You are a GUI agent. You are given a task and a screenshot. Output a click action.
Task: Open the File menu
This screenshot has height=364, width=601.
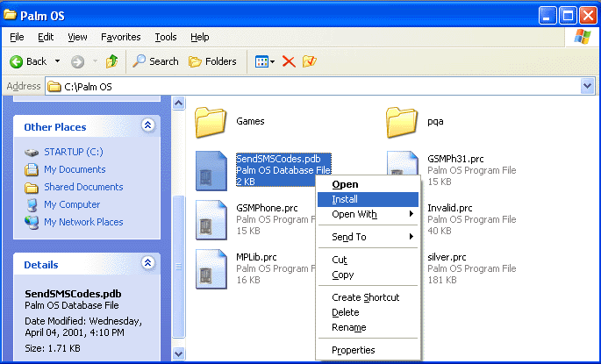(x=17, y=37)
